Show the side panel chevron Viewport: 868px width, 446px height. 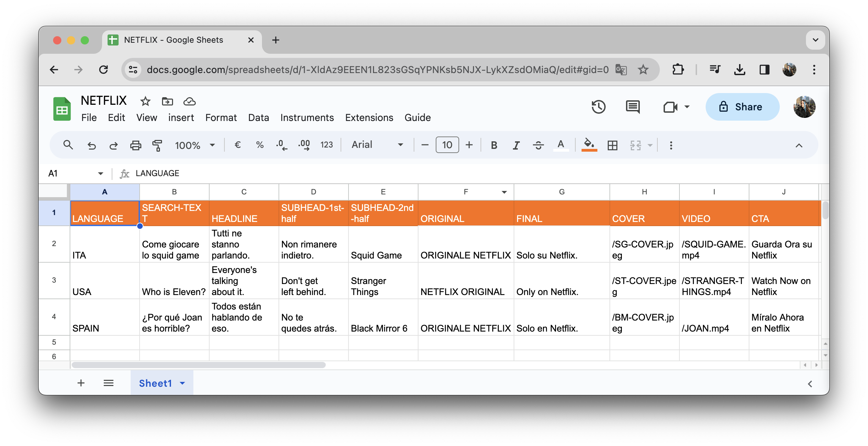(x=810, y=384)
